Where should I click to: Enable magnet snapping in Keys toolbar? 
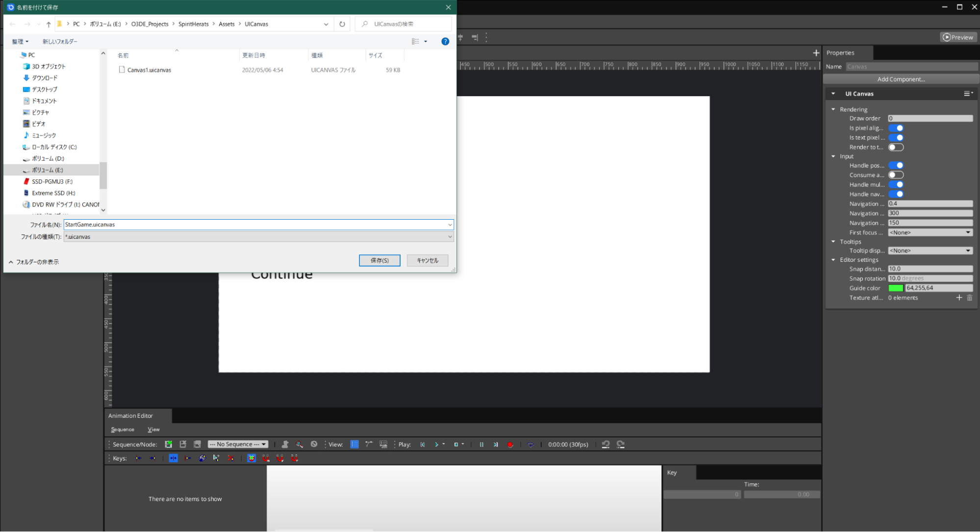[x=266, y=458]
